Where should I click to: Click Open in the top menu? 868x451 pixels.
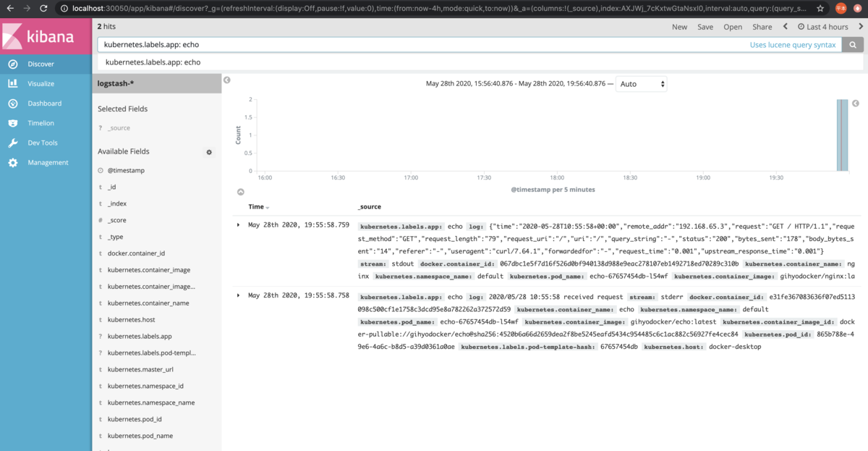click(733, 27)
